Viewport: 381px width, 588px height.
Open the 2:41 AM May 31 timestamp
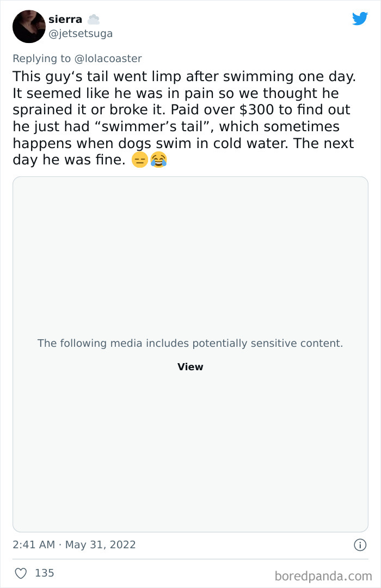(74, 544)
